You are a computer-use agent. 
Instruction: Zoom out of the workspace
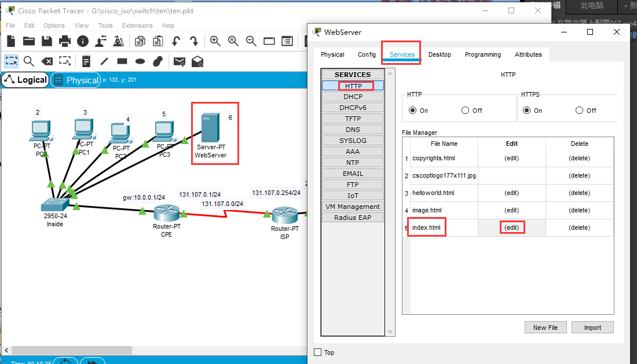251,41
